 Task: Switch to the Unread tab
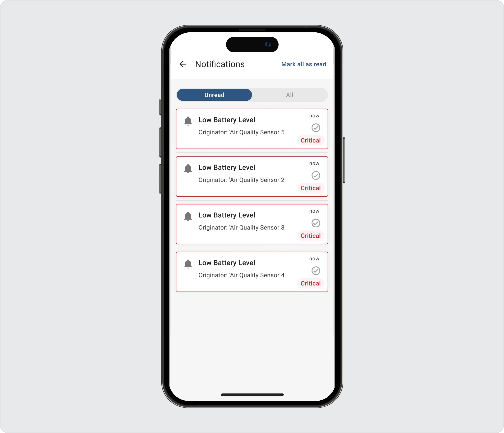point(214,95)
